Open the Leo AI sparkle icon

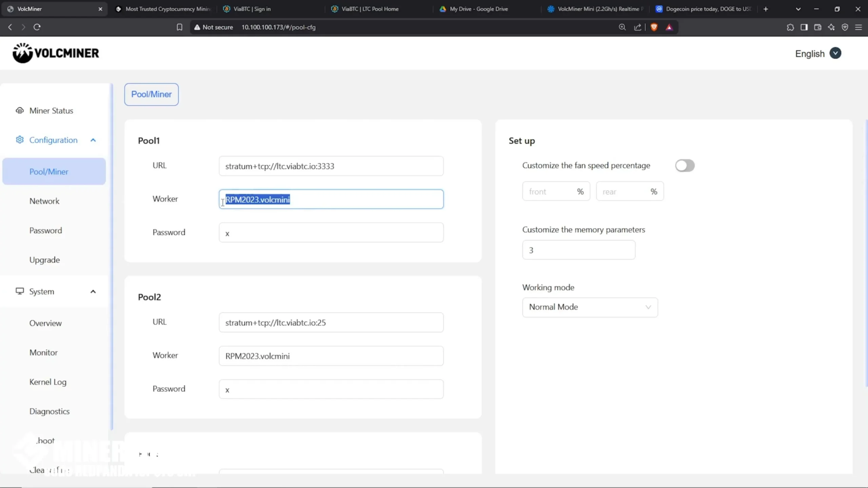831,27
